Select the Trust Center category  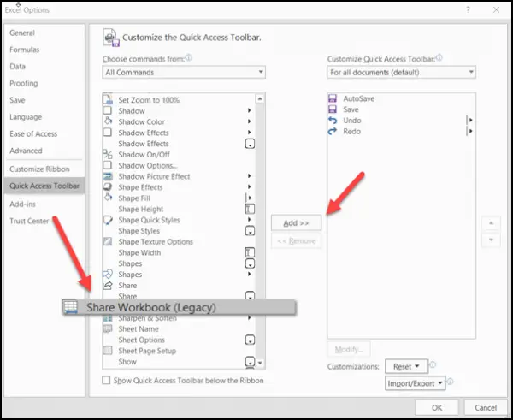[x=29, y=221]
